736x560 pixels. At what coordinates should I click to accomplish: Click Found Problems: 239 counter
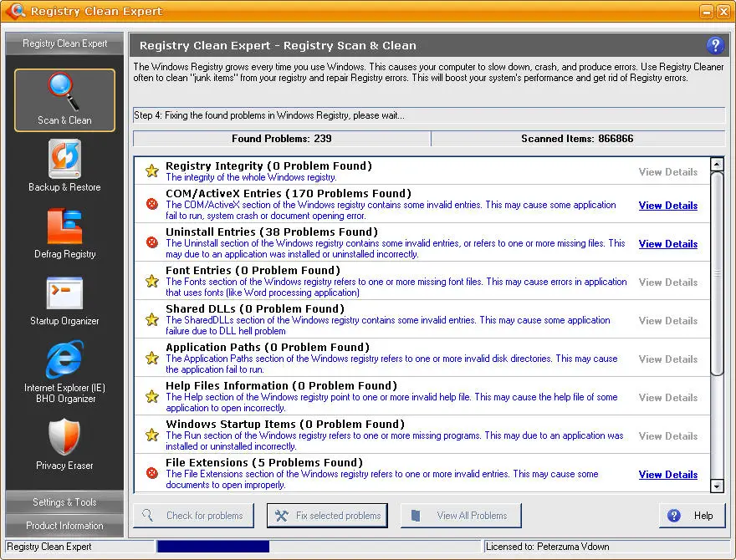[282, 139]
